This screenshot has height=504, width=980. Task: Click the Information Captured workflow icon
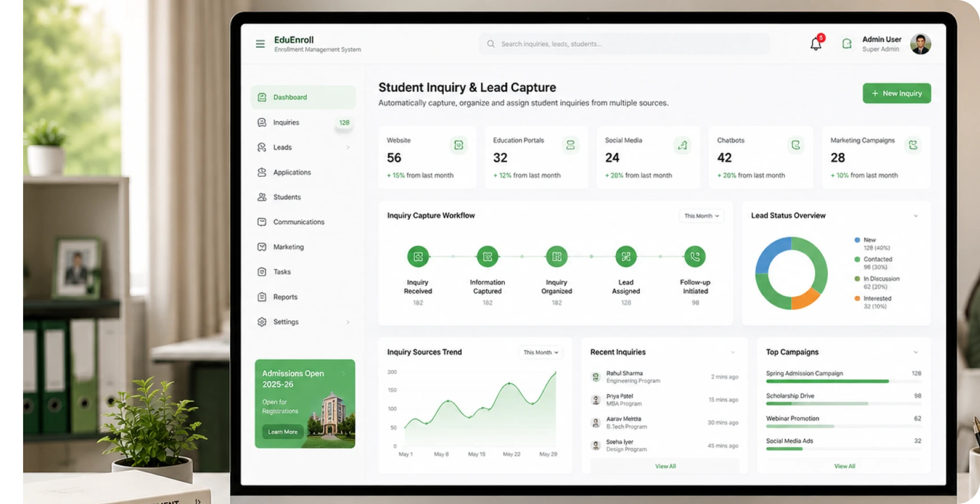487,256
